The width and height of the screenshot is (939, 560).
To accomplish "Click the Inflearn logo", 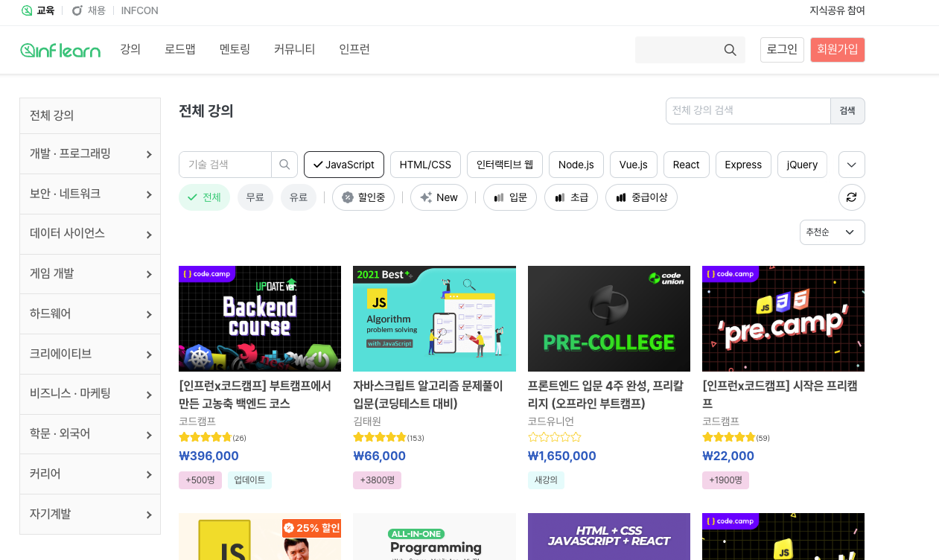I will point(60,50).
